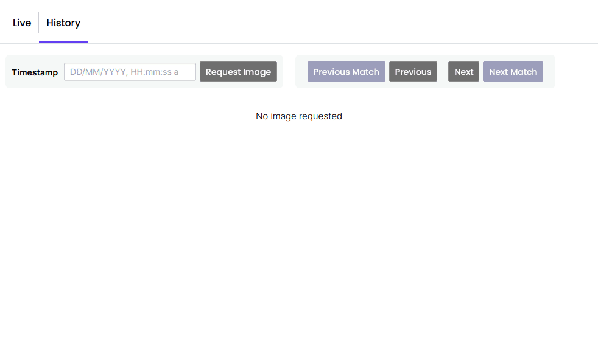Advance to the next image
The height and width of the screenshot is (364, 598).
pos(463,72)
